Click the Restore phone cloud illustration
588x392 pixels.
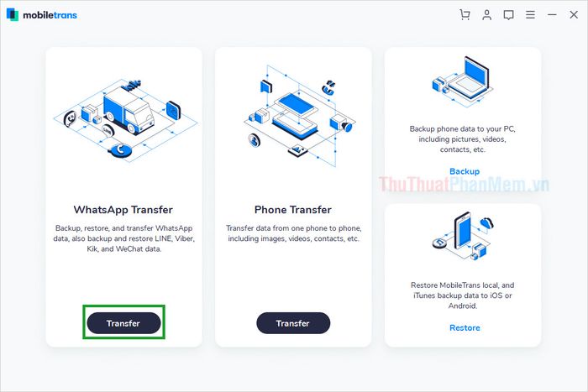tap(463, 237)
